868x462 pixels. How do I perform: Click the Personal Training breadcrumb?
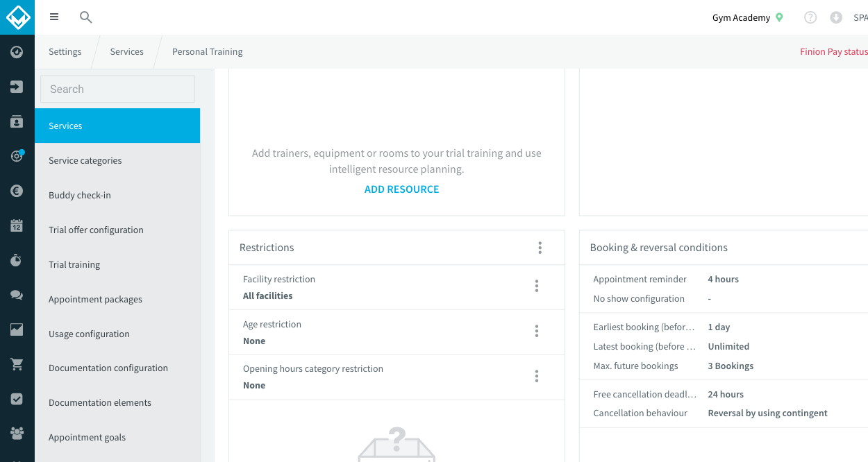[x=208, y=51]
